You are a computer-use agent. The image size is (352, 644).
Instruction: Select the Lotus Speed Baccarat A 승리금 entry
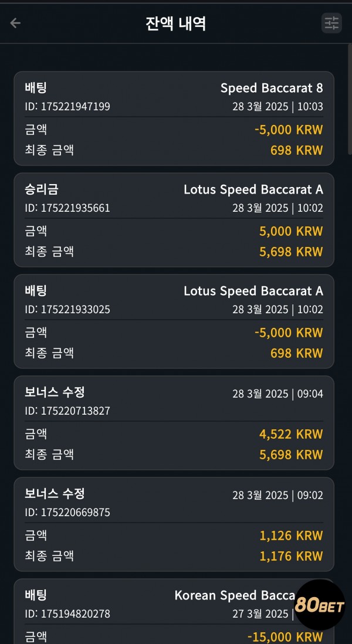pos(174,220)
